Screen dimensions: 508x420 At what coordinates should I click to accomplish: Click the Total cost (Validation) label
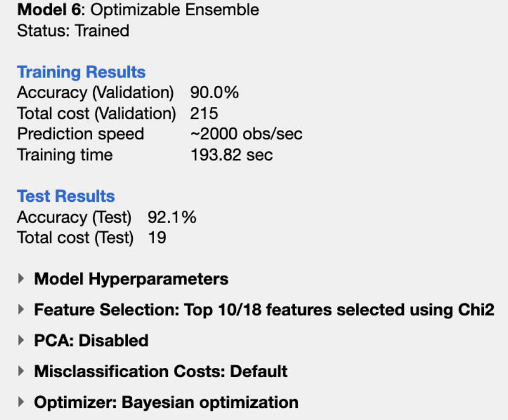point(97,113)
